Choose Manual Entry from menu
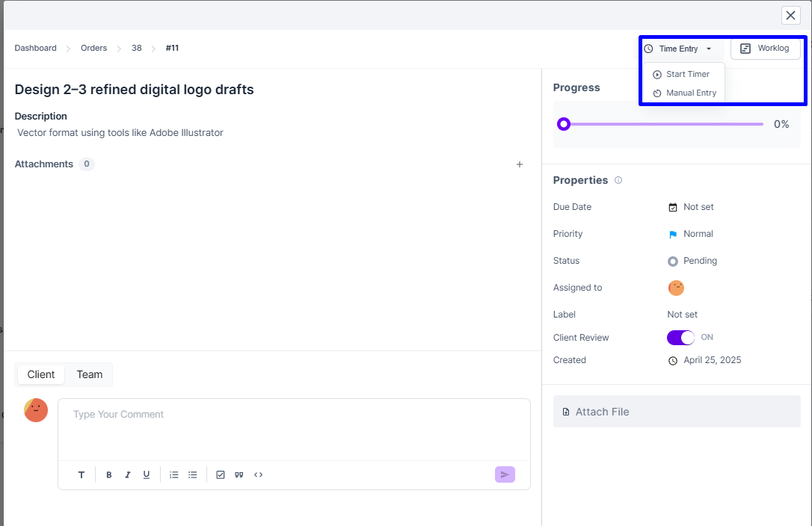The height and width of the screenshot is (526, 812). 690,93
